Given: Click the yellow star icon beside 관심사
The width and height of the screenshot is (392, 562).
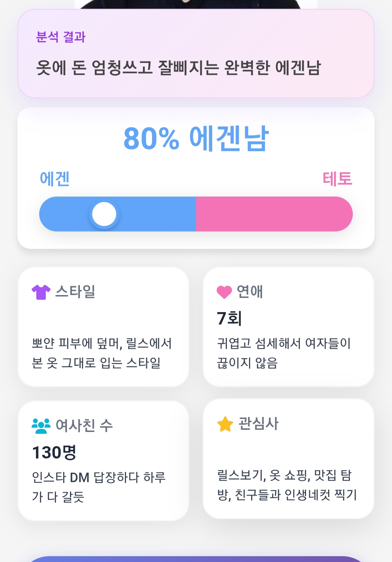Looking at the screenshot, I should (225, 424).
